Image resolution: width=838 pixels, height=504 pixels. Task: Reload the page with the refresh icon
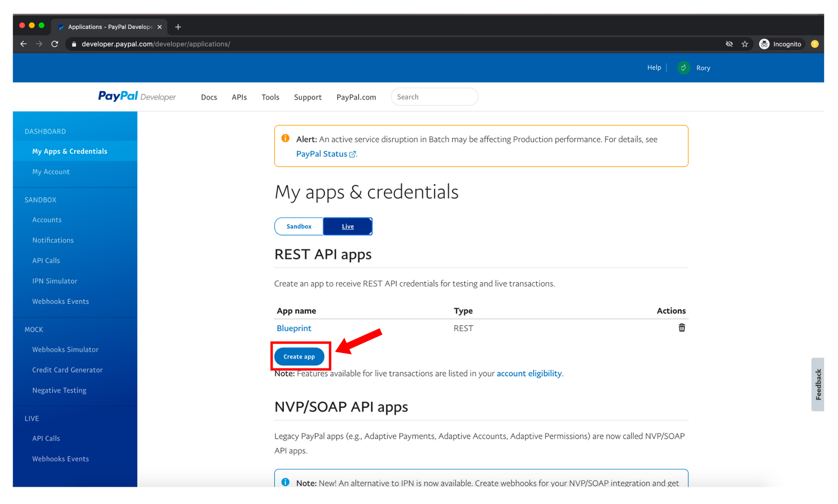pos(55,44)
